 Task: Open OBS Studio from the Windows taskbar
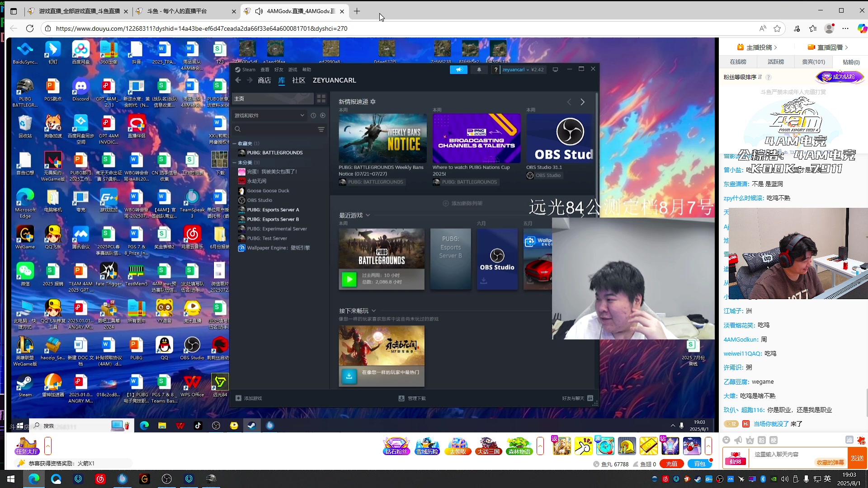(167, 479)
